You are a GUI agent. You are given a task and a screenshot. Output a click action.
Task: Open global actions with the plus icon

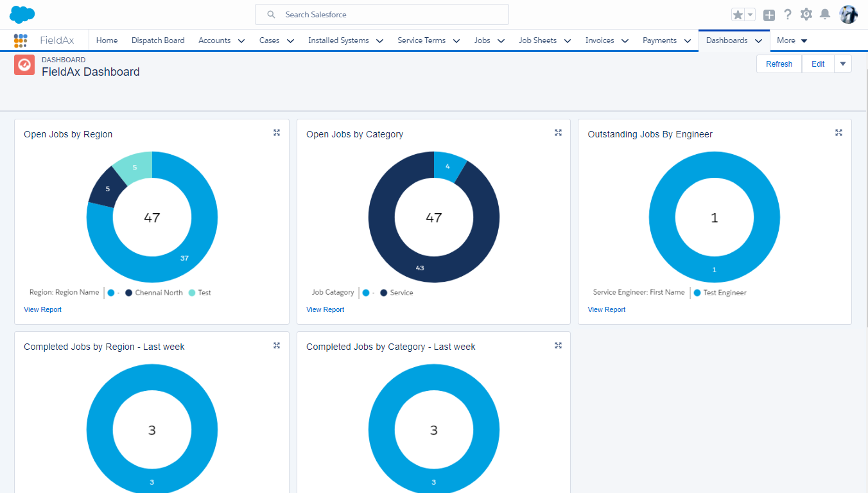coord(768,14)
